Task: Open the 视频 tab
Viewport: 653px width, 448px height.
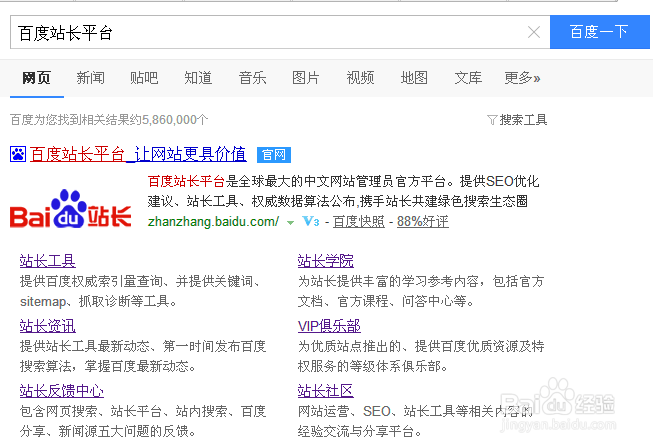Action: 360,78
